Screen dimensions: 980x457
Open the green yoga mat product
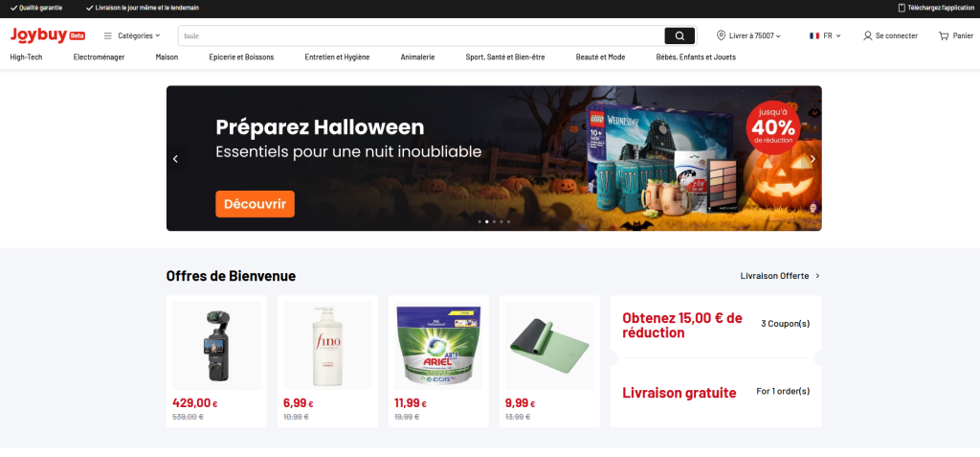(549, 346)
